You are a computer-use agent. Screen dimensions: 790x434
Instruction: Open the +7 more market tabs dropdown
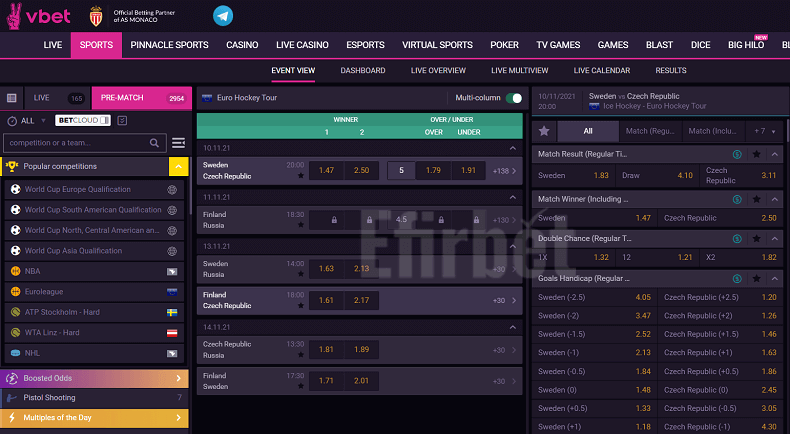point(764,131)
